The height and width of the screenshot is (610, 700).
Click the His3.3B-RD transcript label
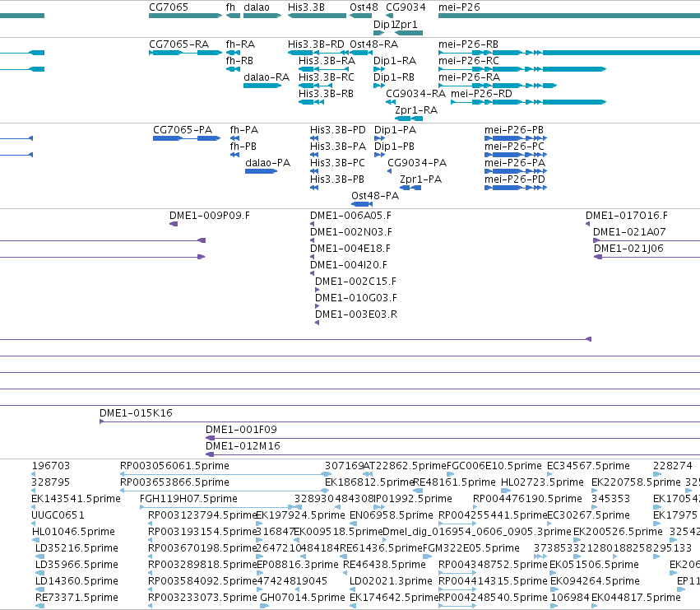[316, 44]
